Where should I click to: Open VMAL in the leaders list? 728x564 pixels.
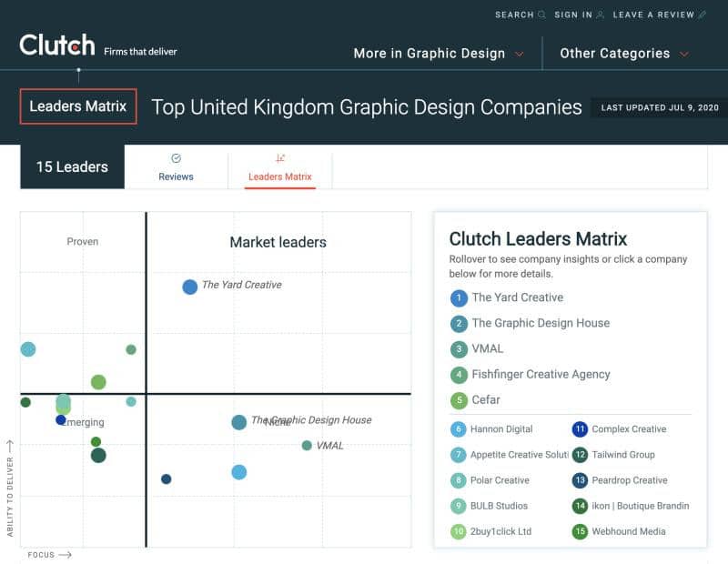[488, 348]
